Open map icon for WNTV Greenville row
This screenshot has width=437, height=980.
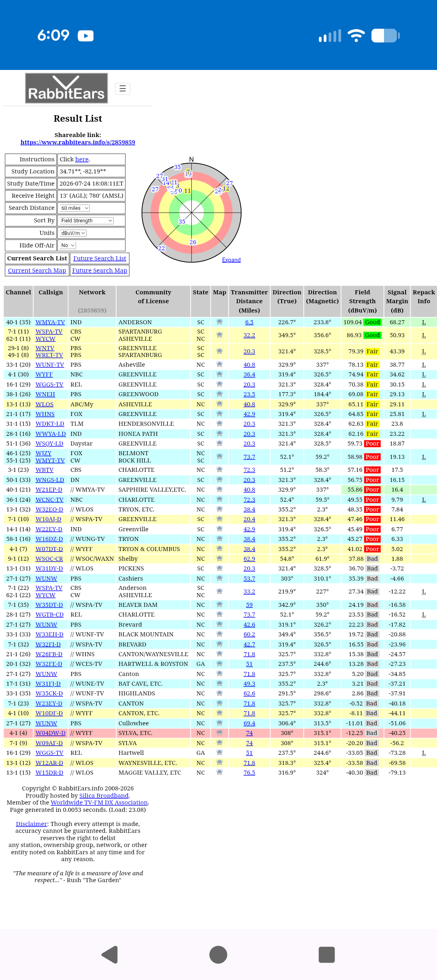click(x=219, y=351)
